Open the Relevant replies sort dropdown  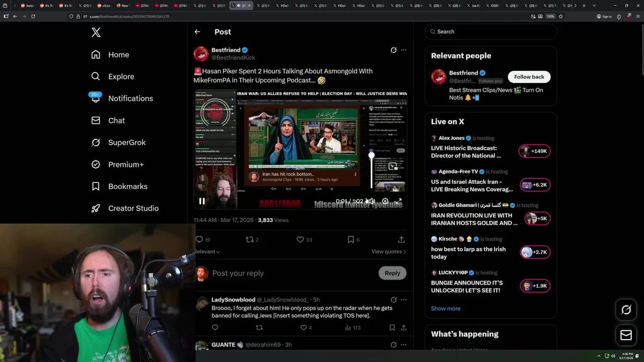coord(207,251)
